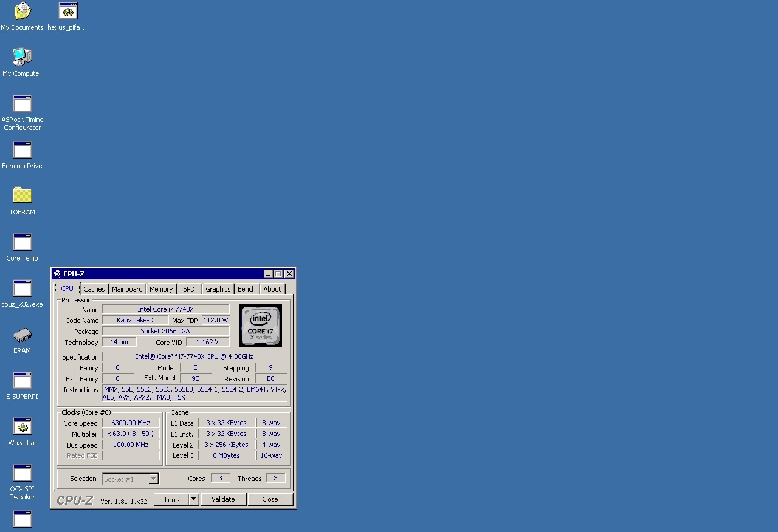The height and width of the screenshot is (532, 778).
Task: Minimize the CPU-Z window
Action: (269, 274)
